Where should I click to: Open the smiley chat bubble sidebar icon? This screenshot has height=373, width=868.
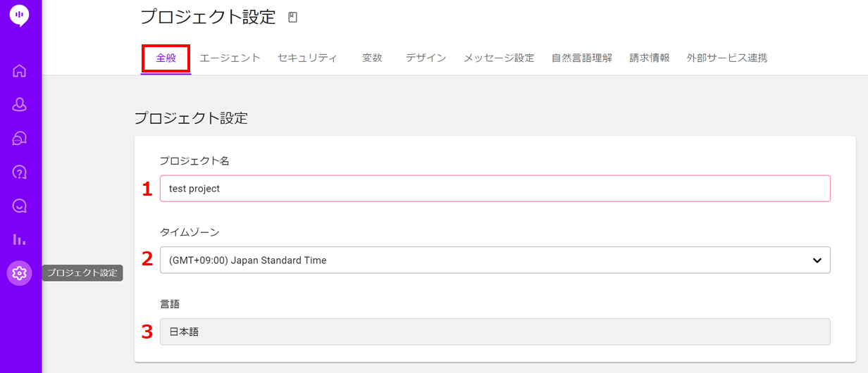(20, 206)
